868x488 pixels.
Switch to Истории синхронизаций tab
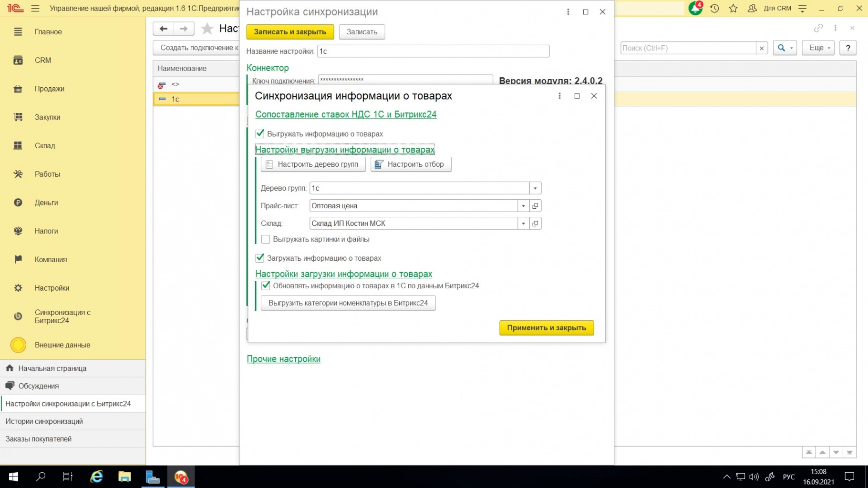pyautogui.click(x=44, y=421)
